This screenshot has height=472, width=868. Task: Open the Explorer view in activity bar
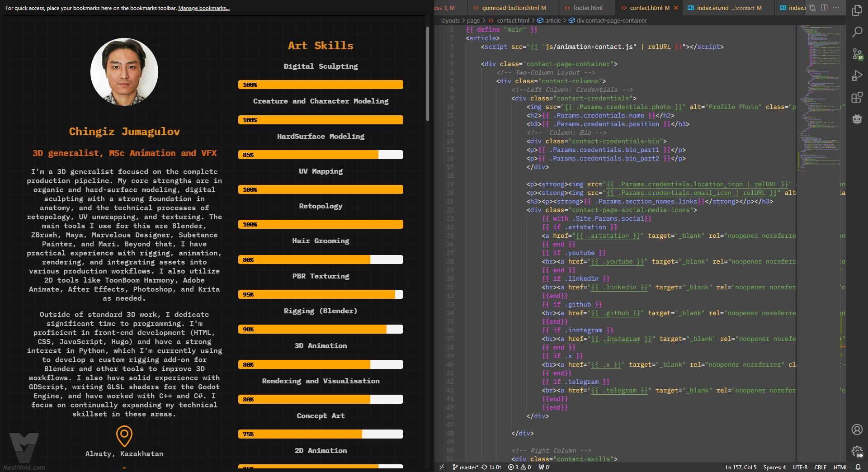(x=857, y=10)
